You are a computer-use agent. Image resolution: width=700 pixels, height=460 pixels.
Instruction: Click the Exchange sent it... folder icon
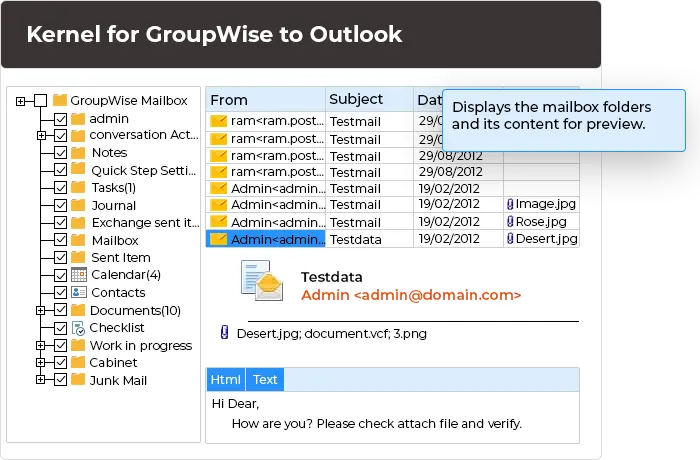click(78, 222)
